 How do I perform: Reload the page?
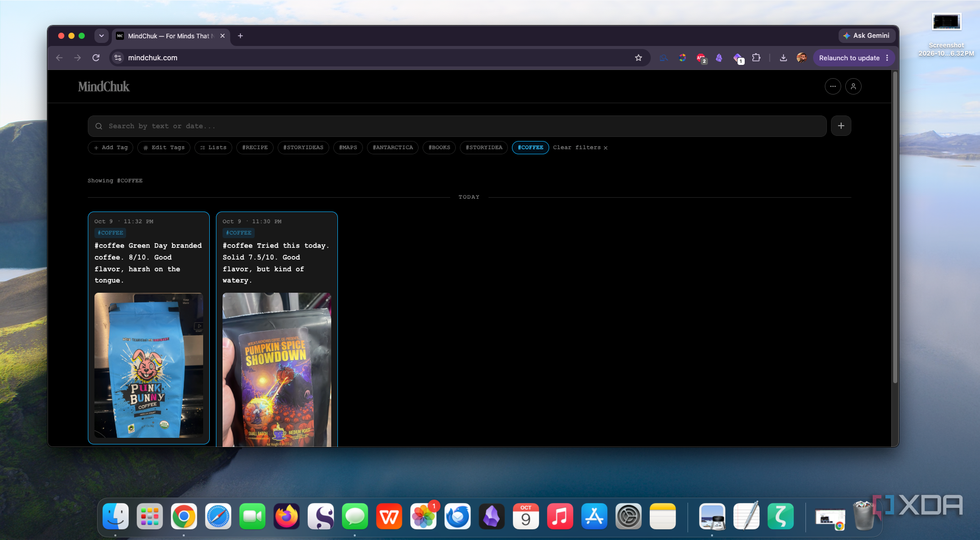tap(96, 58)
